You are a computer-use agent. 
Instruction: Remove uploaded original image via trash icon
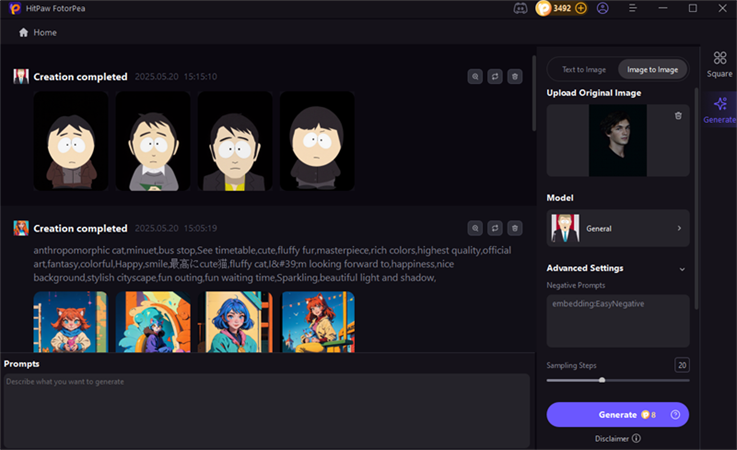tap(678, 116)
